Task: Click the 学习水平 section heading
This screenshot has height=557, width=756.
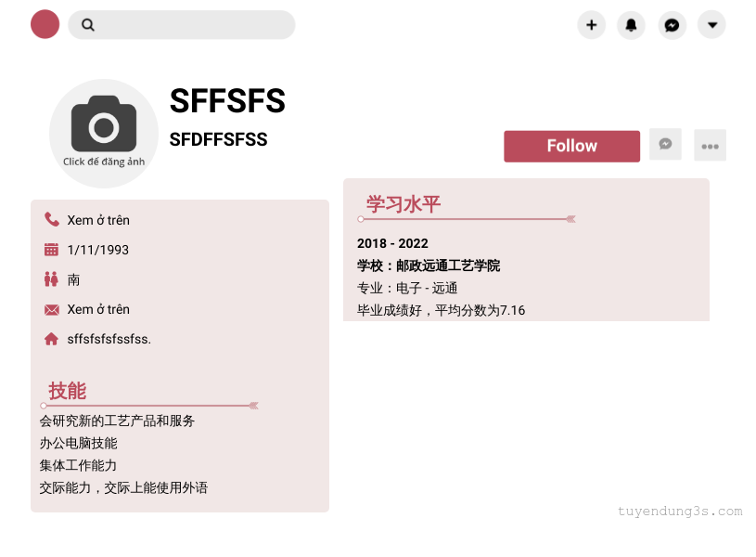Action: [x=404, y=204]
